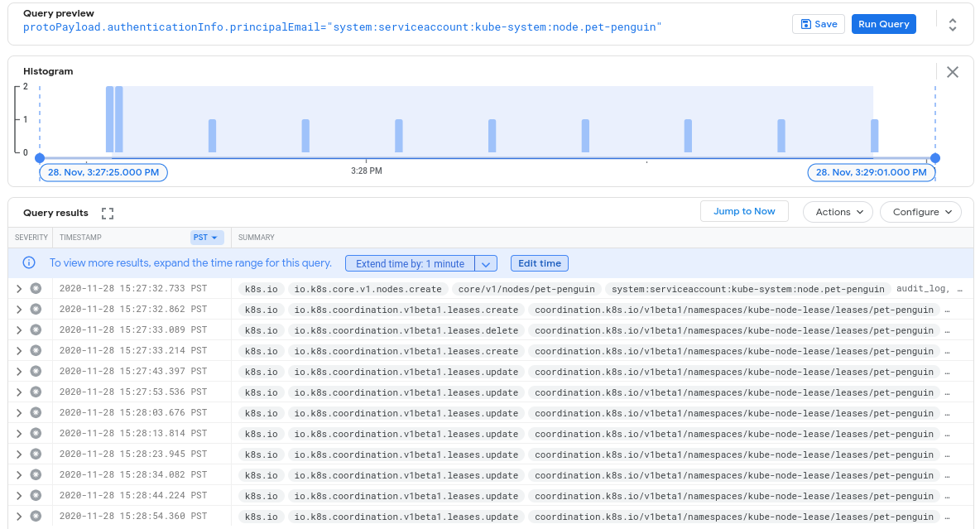Click the query preview text
The height and width of the screenshot is (529, 980).
pyautogui.click(x=342, y=26)
